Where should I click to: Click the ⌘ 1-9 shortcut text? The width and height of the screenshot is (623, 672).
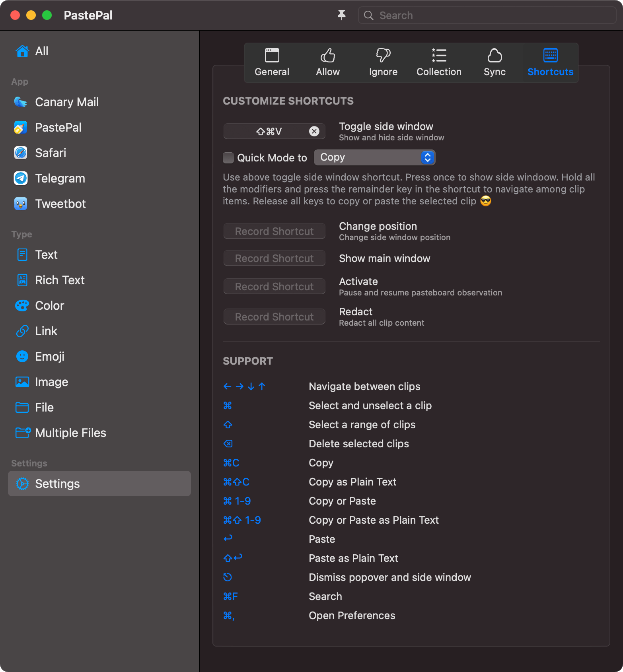pyautogui.click(x=237, y=501)
